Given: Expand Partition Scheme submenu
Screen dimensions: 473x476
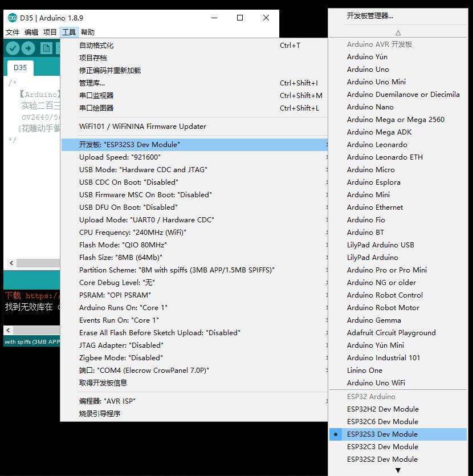Looking at the screenshot, I should point(194,270).
